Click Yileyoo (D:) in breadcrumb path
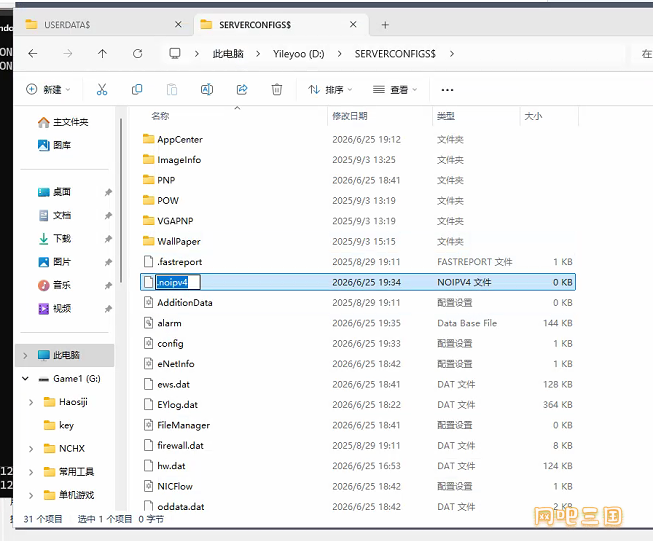 (x=299, y=54)
